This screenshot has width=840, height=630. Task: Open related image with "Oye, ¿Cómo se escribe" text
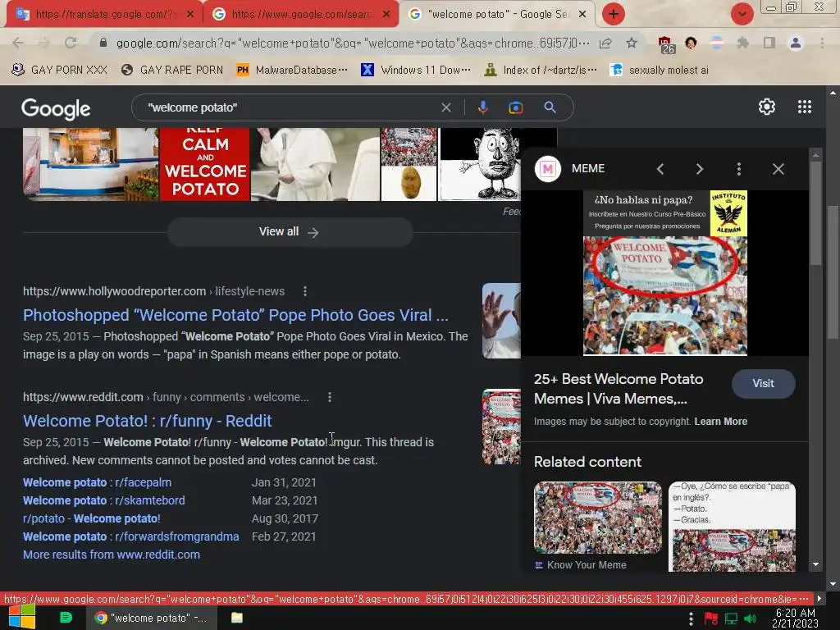[732, 527]
